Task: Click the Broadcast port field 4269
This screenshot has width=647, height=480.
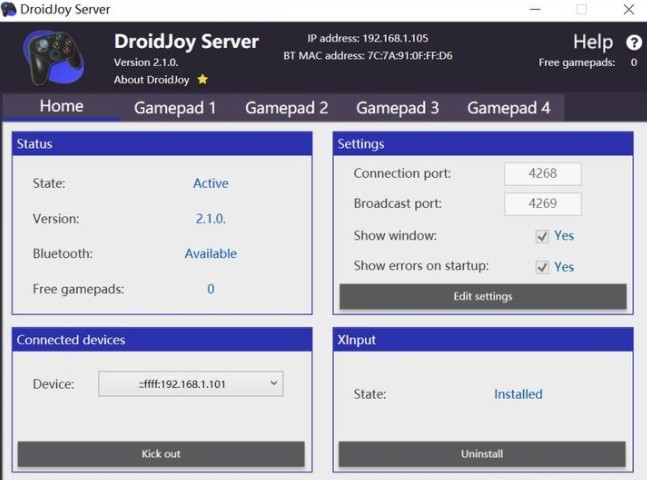Action: pyautogui.click(x=543, y=203)
